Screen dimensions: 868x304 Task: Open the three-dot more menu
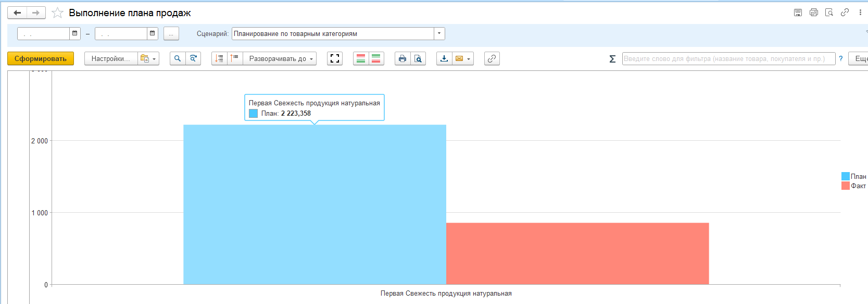(x=860, y=13)
